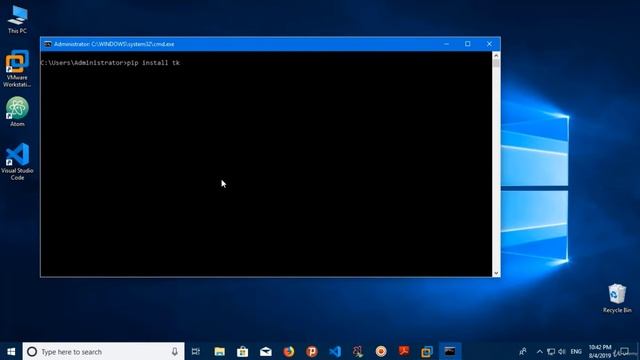Launch Visual Studio Code from the taskbar

tap(335, 351)
